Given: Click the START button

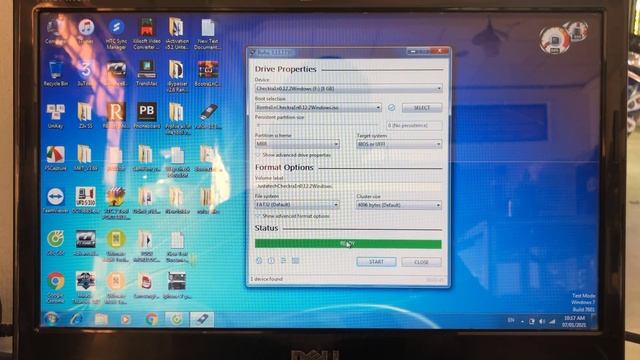Looking at the screenshot, I should pos(376,262).
